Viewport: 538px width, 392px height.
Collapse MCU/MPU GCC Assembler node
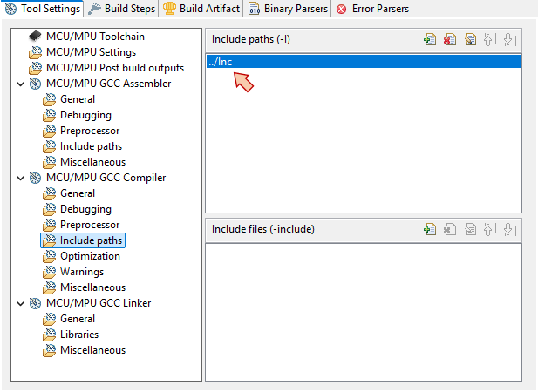pyautogui.click(x=20, y=84)
